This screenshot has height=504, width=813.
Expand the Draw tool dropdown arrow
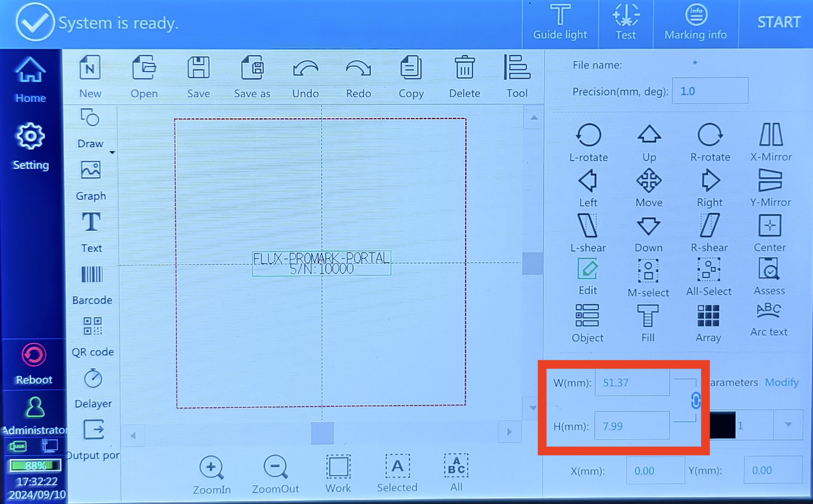point(113,152)
